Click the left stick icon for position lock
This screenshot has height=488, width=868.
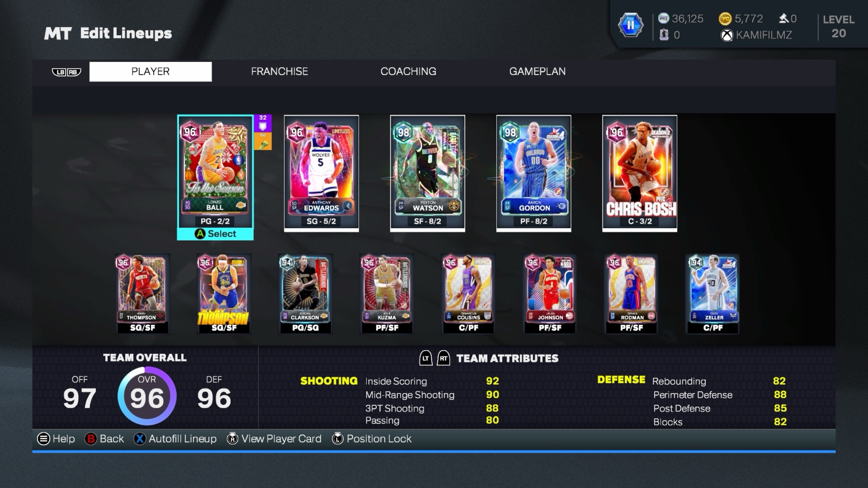click(337, 439)
